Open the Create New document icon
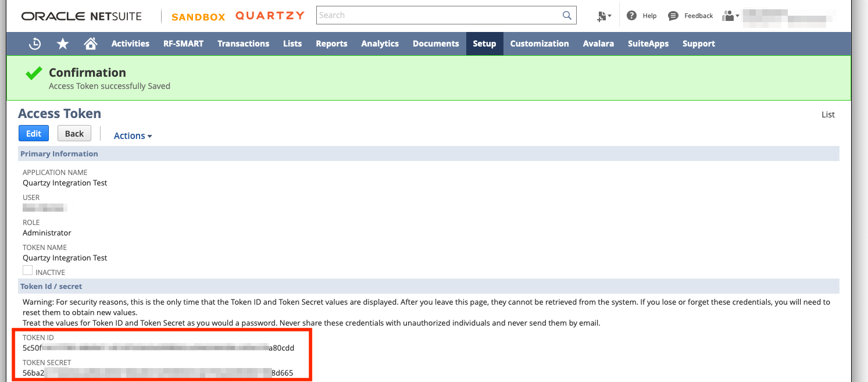Viewport: 868px width, 382px height. pyautogui.click(x=603, y=16)
